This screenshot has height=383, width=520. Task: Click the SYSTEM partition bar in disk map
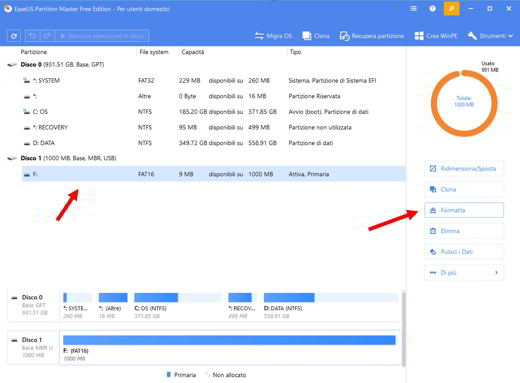[77, 297]
